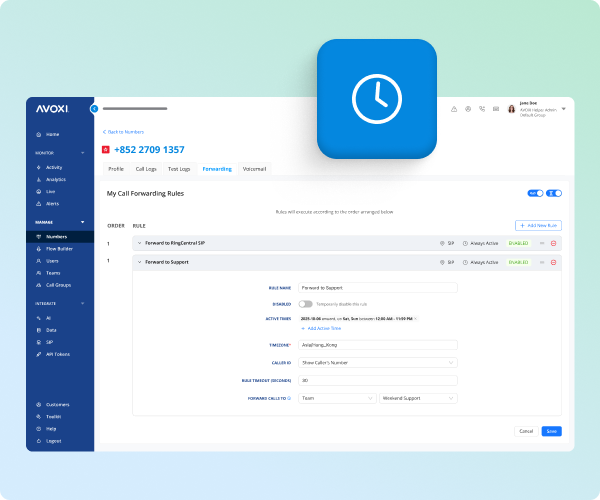The width and height of the screenshot is (600, 500).
Task: Click the Save button
Action: coord(551,431)
